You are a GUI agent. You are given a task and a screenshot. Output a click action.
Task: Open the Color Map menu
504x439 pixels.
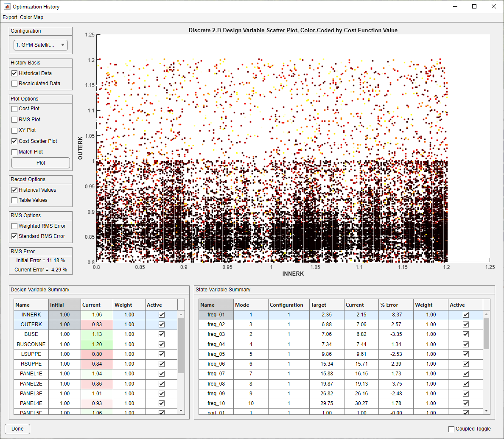pos(31,17)
